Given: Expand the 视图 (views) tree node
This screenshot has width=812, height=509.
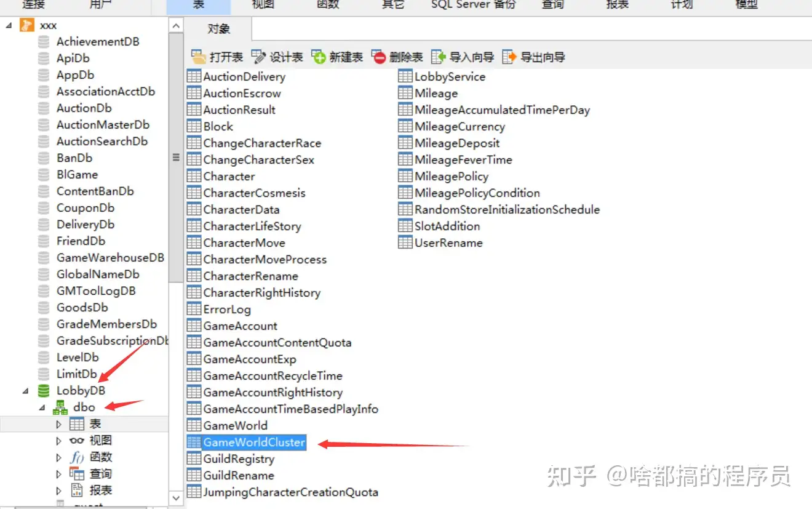Looking at the screenshot, I should (x=59, y=441).
